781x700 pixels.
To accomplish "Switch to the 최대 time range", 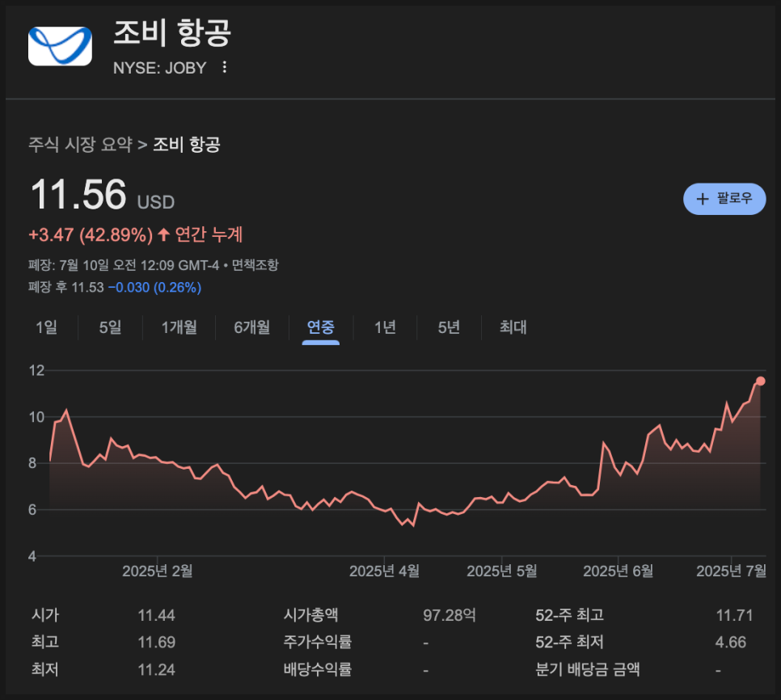I will tap(512, 327).
